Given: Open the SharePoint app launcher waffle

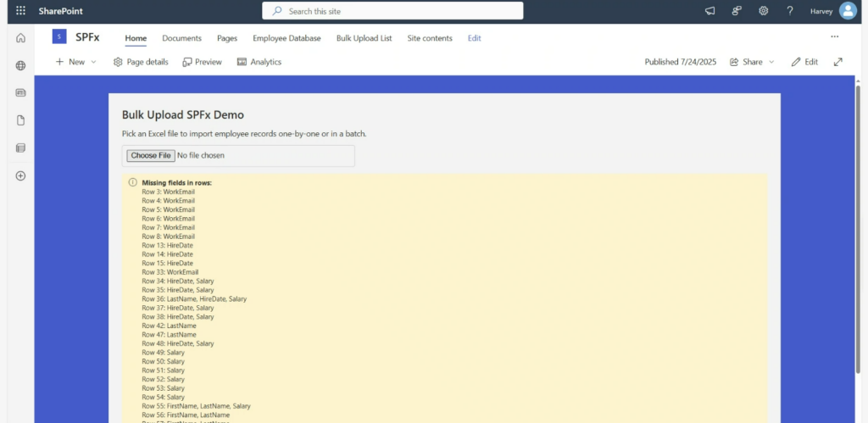Looking at the screenshot, I should tap(20, 10).
